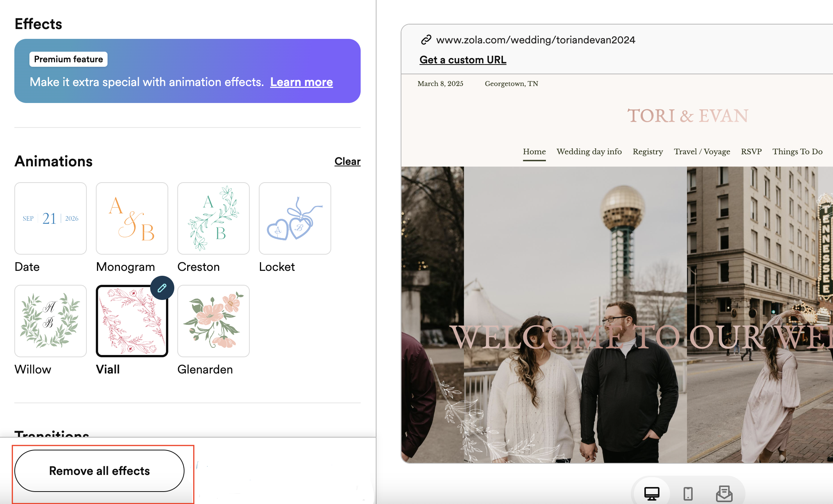Image resolution: width=833 pixels, height=504 pixels.
Task: Open Learn more about premium effects
Action: pos(301,82)
